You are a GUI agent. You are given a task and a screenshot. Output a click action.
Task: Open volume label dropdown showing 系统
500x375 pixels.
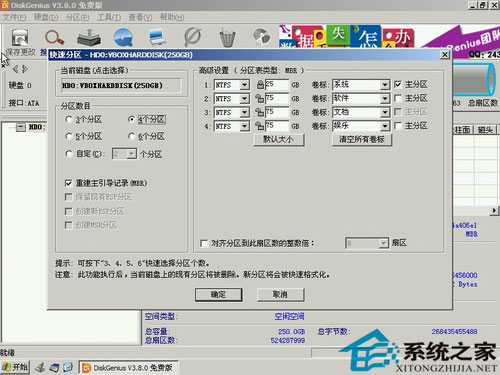(x=385, y=85)
